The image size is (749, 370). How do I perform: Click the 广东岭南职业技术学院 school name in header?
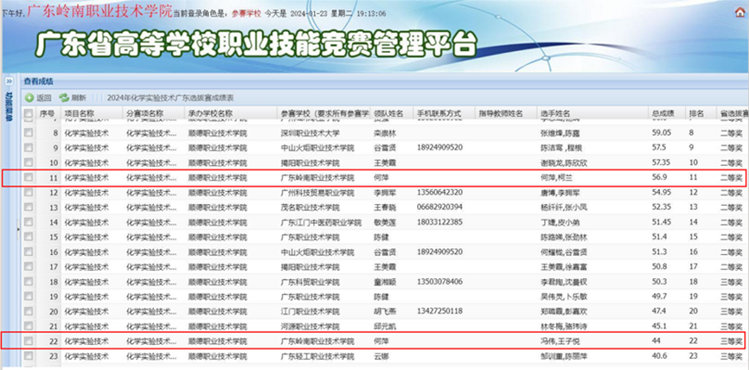99,11
